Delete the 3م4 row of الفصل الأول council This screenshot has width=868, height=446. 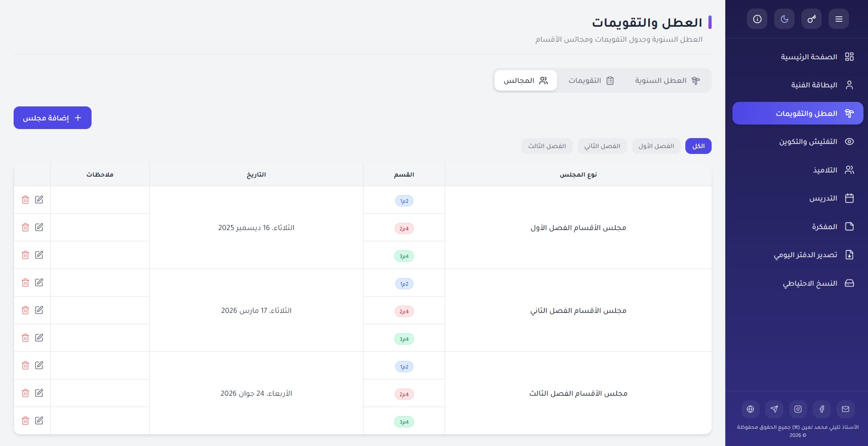(25, 255)
